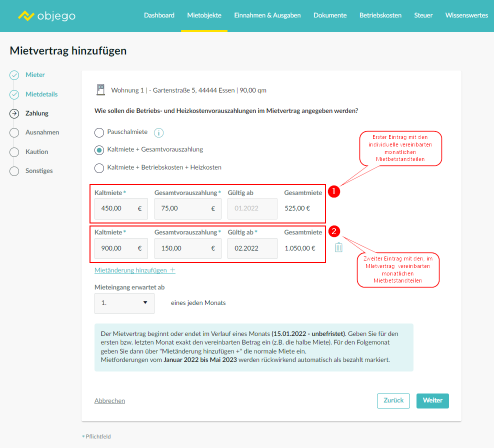Click the Weiter button

point(432,401)
